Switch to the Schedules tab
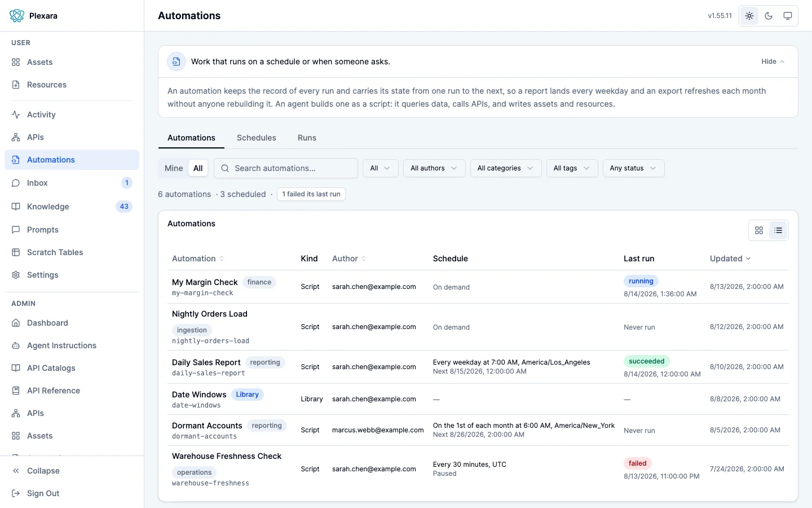The height and width of the screenshot is (508, 812). click(x=257, y=138)
